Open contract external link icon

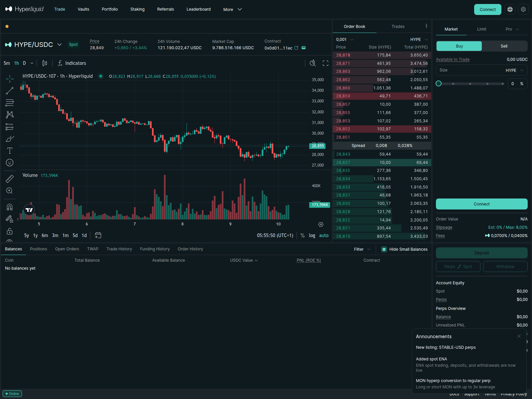pyautogui.click(x=296, y=48)
